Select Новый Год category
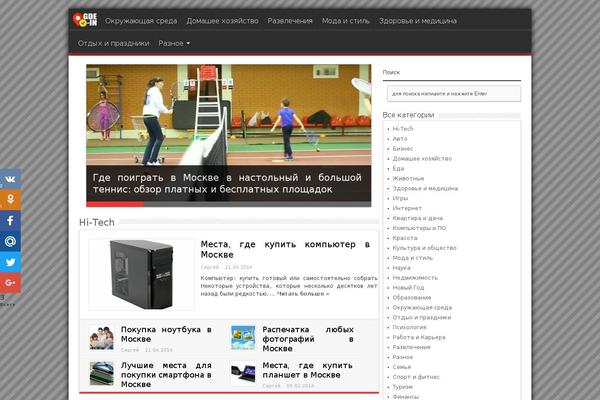The height and width of the screenshot is (400, 600). 408,287
